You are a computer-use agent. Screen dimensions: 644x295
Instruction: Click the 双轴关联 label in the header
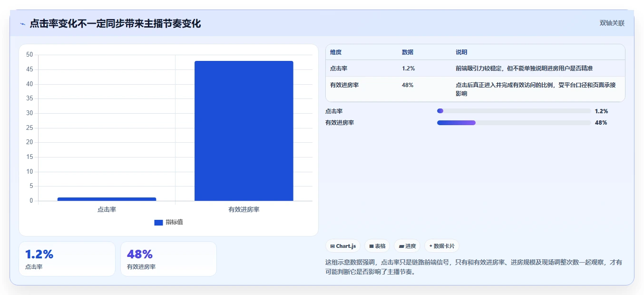pos(612,23)
